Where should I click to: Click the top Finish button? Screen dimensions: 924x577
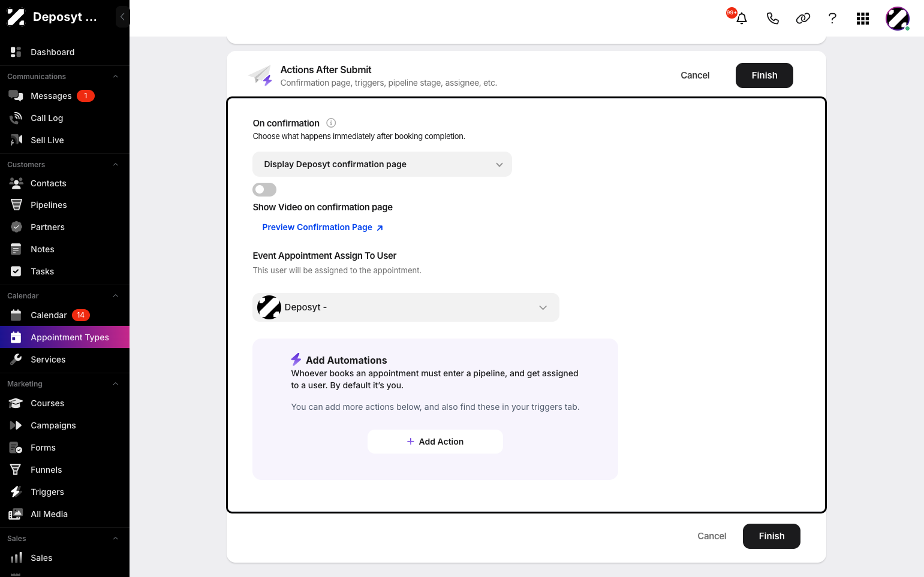[765, 75]
